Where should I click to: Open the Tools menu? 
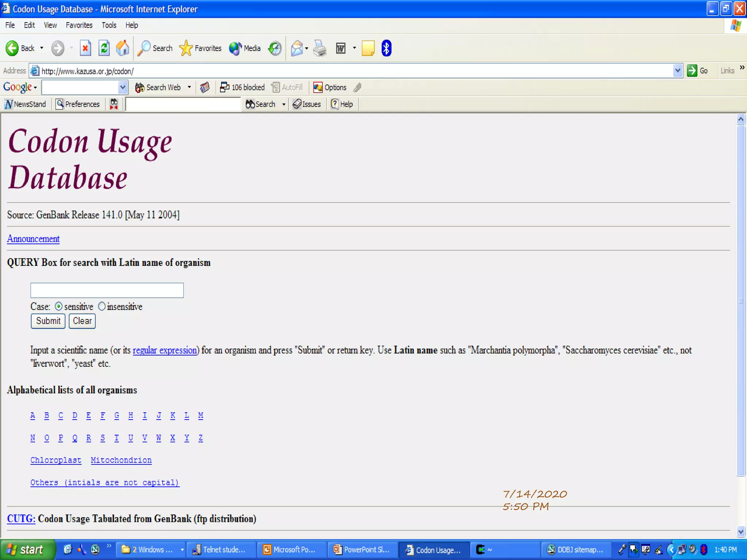109,25
